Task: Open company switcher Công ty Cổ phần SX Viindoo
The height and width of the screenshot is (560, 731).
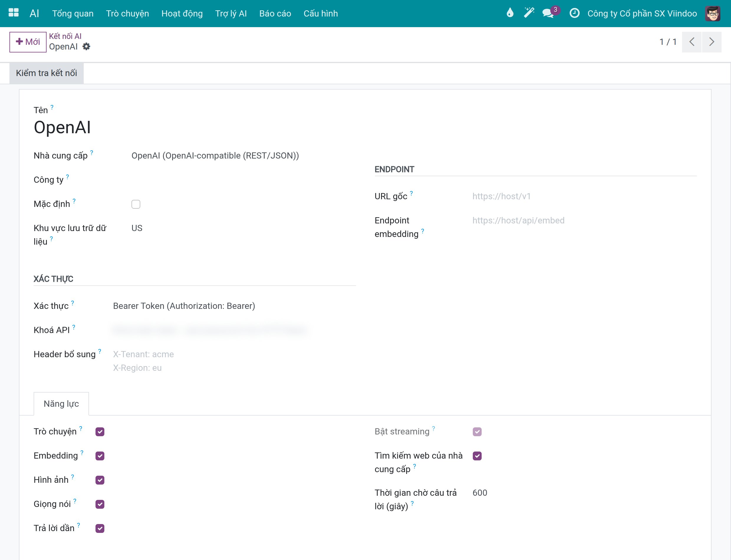Action: click(642, 13)
